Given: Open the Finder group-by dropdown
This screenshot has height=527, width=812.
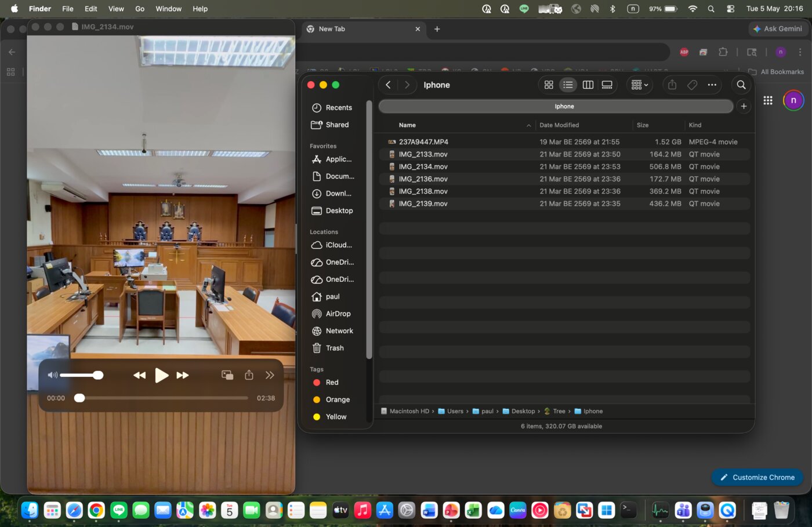Looking at the screenshot, I should pos(640,85).
